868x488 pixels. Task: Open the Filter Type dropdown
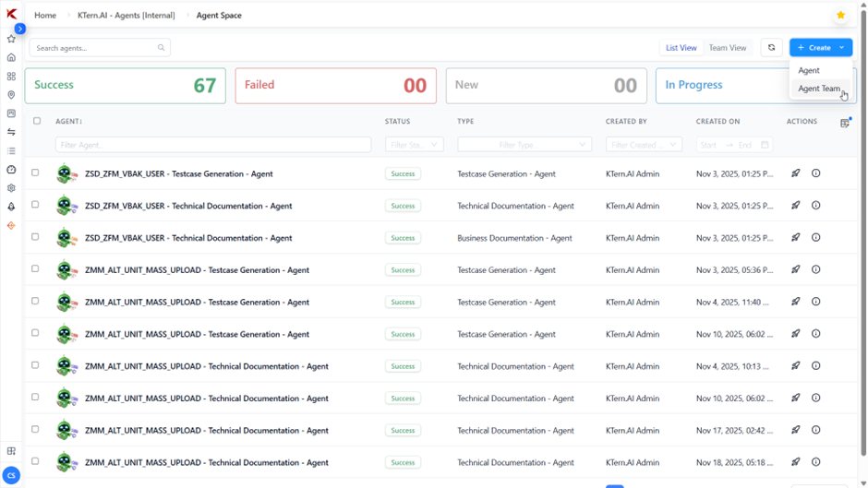click(524, 145)
